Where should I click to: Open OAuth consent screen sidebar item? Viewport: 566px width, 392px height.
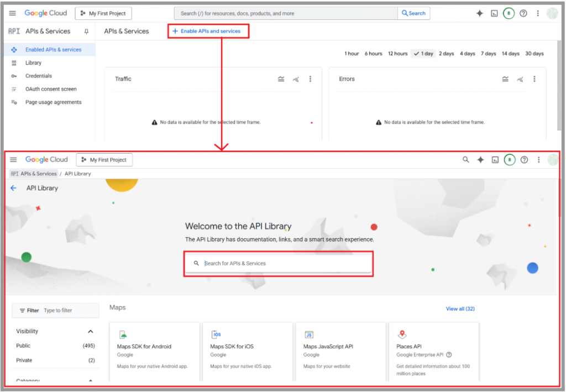point(50,89)
